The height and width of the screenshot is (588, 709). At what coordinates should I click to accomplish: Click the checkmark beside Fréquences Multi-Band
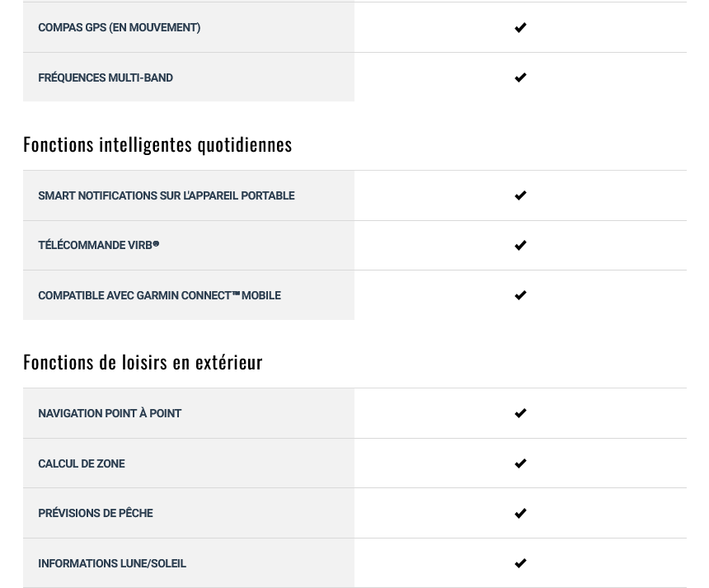[x=520, y=78]
